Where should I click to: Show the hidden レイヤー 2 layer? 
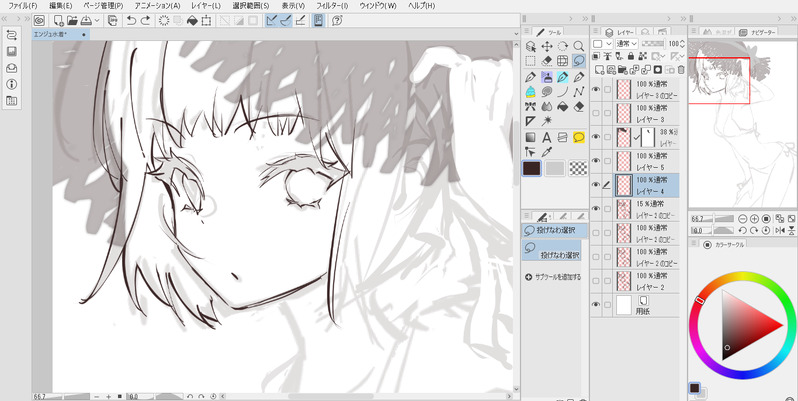(x=596, y=280)
